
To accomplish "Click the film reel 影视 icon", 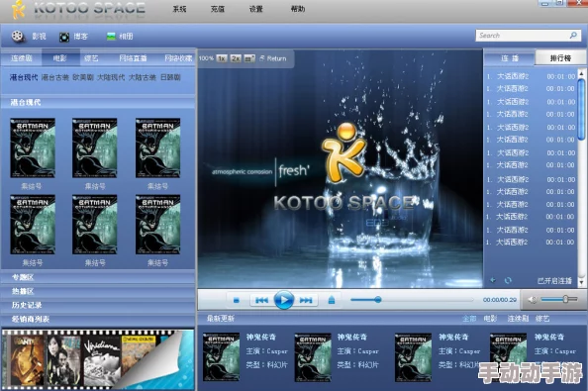I will pyautogui.click(x=18, y=36).
